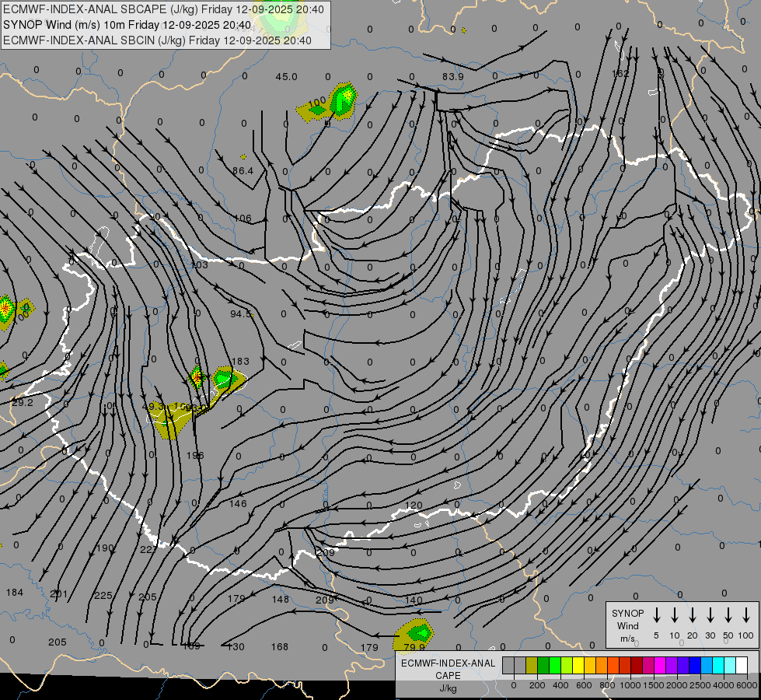This screenshot has width=761, height=700.
Task: Click the 20 m/s wind arrow in legend
Action: tap(692, 615)
